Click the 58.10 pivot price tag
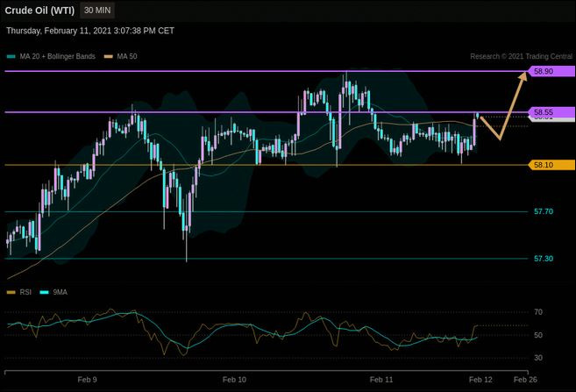 [x=551, y=165]
